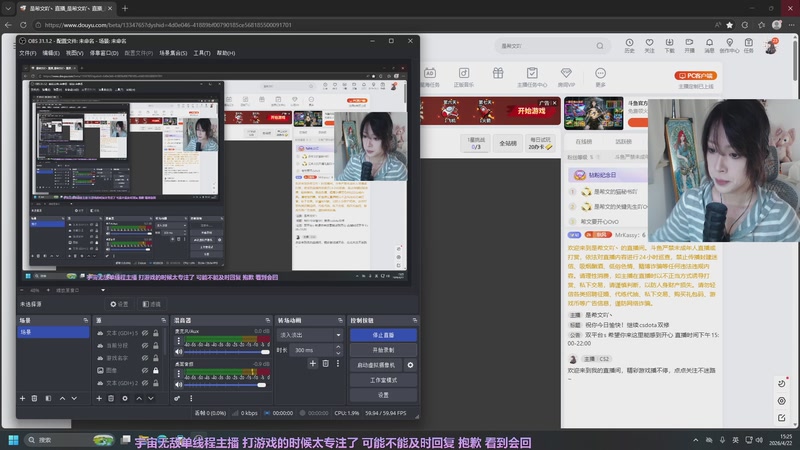
Task: Increase transition duration 300 ms stepper
Action: point(338,347)
